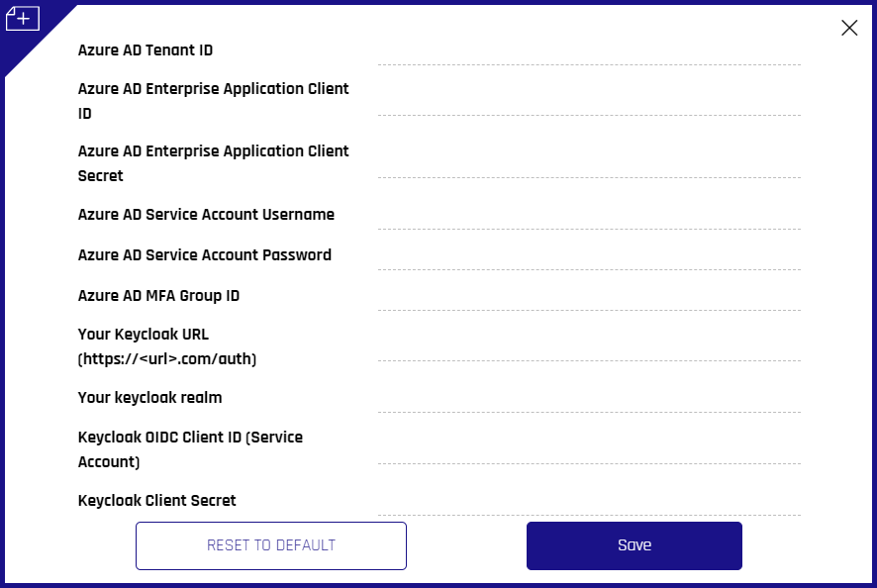Click the 'Azure AD Enterprise Application Client ID' label
The width and height of the screenshot is (877, 588).
213,101
